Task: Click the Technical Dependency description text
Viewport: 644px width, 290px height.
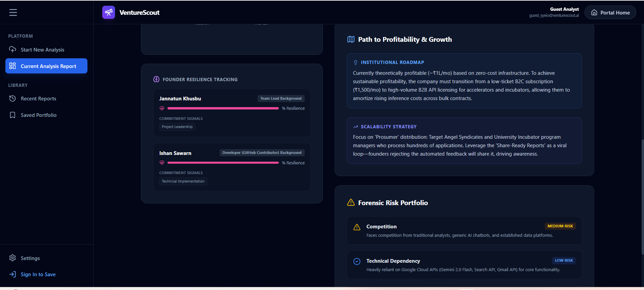Action: click(x=463, y=270)
